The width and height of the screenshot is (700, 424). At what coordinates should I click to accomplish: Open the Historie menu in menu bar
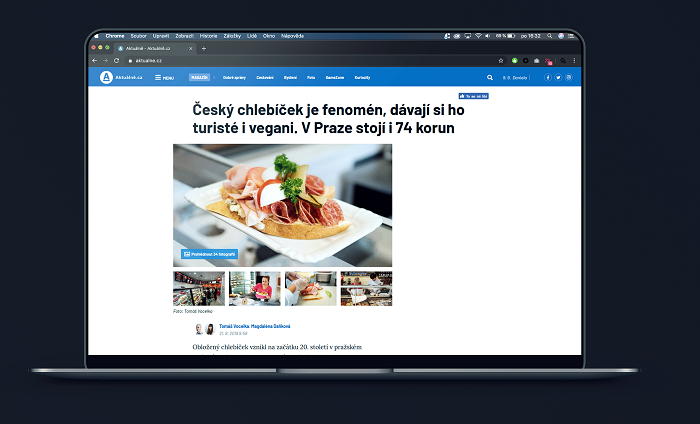(209, 36)
